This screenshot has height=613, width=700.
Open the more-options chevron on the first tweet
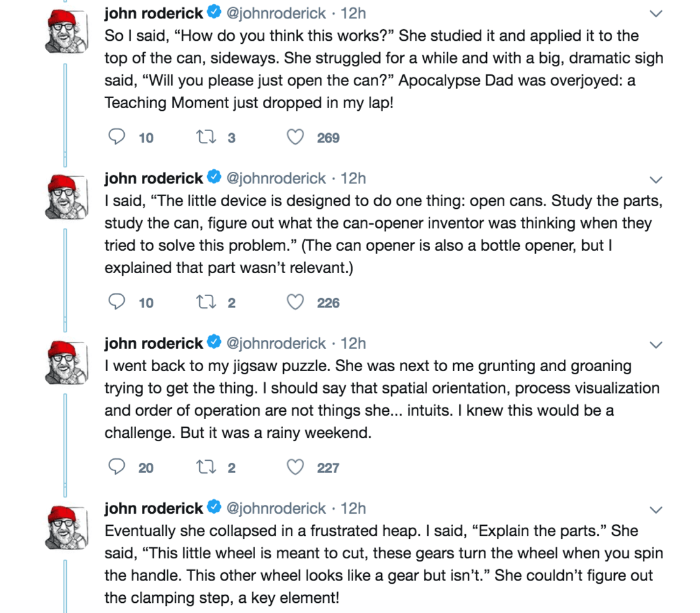pyautogui.click(x=655, y=14)
